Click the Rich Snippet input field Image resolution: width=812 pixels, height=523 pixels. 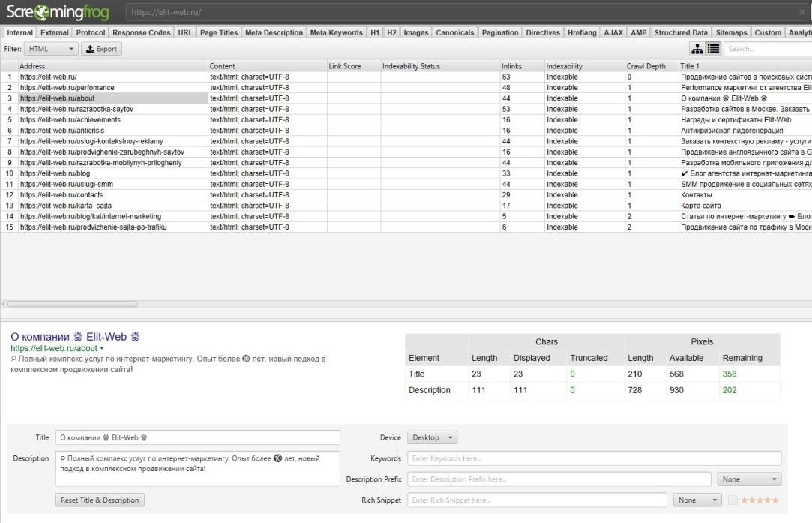(537, 500)
